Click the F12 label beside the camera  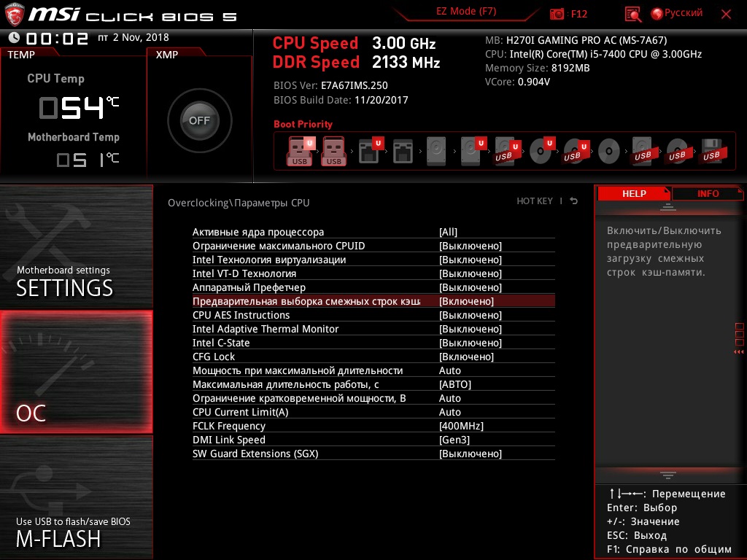click(578, 14)
